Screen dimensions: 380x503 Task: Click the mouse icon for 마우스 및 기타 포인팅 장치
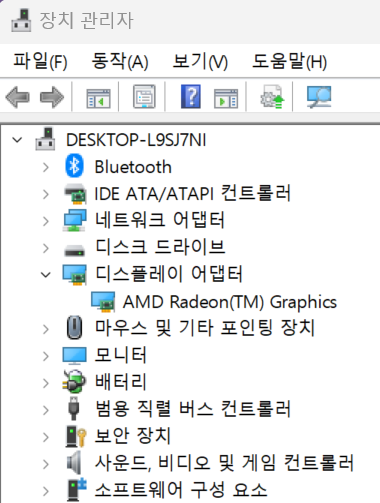click(74, 327)
